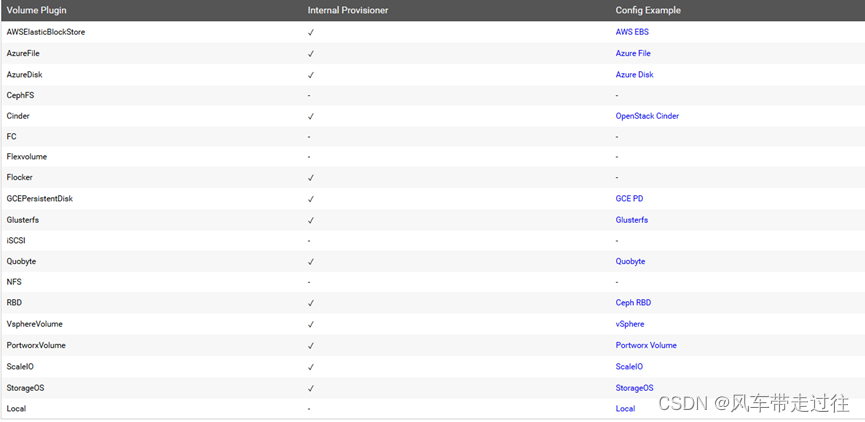Click the provisioner dash in the NFS row
Viewport: 865px width, 422px height.
309,282
